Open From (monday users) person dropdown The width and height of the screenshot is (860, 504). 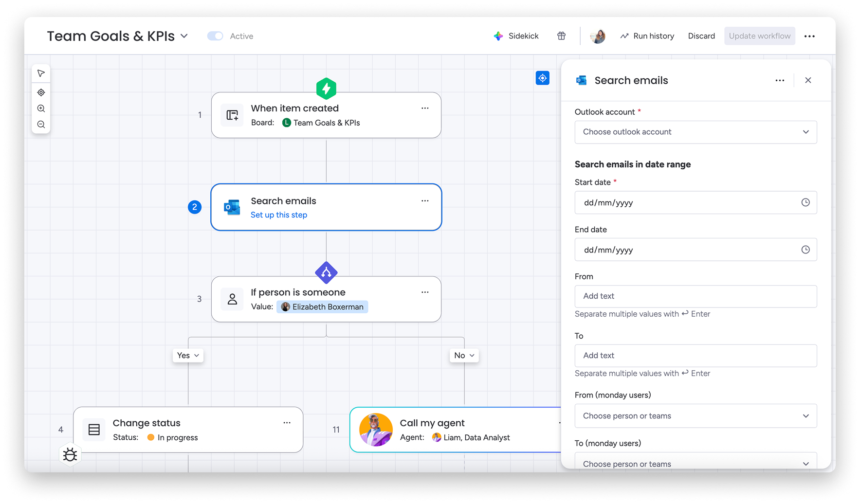coord(695,416)
